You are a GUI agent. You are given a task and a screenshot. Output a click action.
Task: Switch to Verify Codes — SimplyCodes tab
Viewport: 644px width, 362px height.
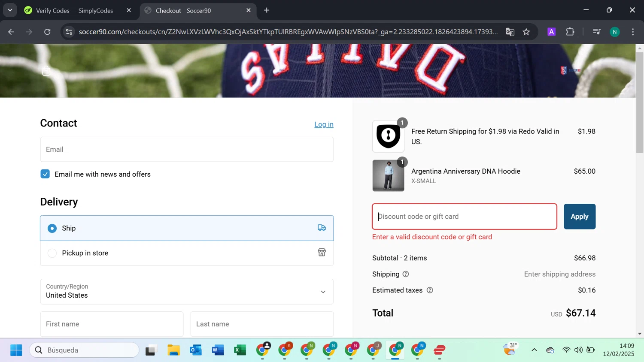75,10
